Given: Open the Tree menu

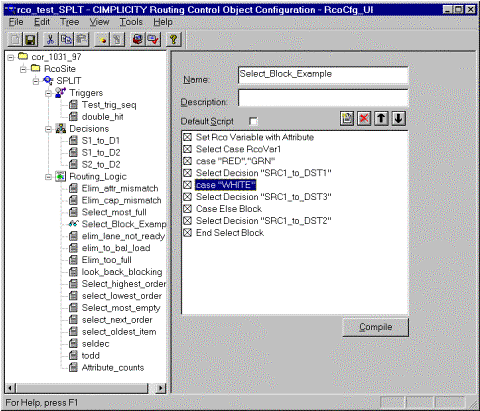Looking at the screenshot, I should click(70, 22).
